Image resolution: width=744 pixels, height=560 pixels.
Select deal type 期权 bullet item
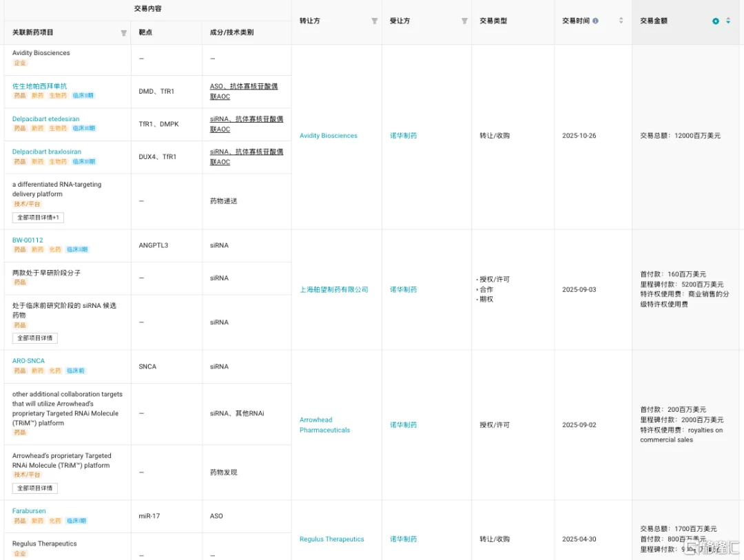(484, 300)
